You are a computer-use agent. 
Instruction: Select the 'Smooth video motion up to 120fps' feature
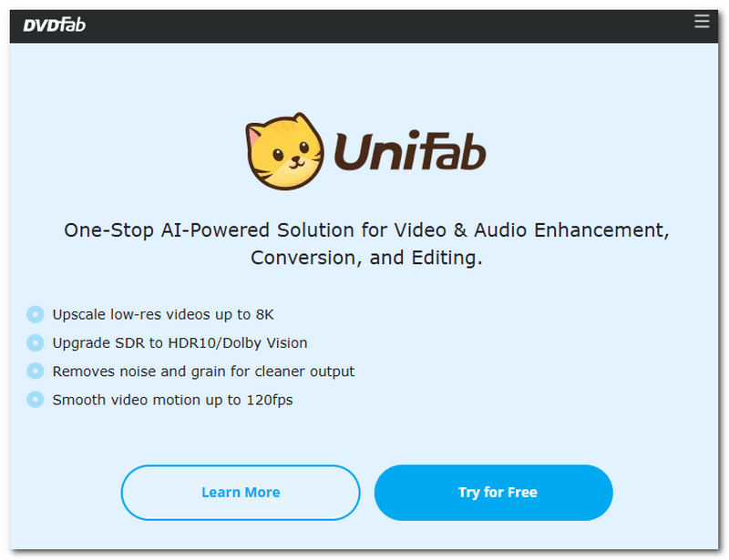point(173,399)
